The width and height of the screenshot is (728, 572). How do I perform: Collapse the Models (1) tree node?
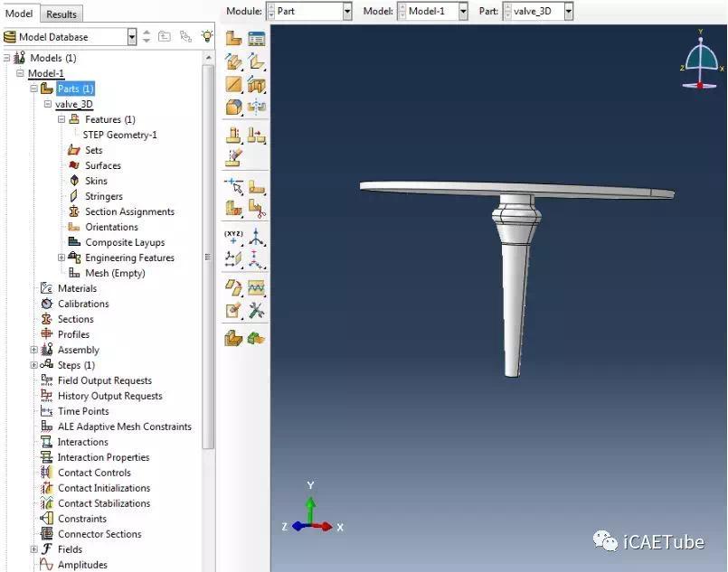point(6,58)
